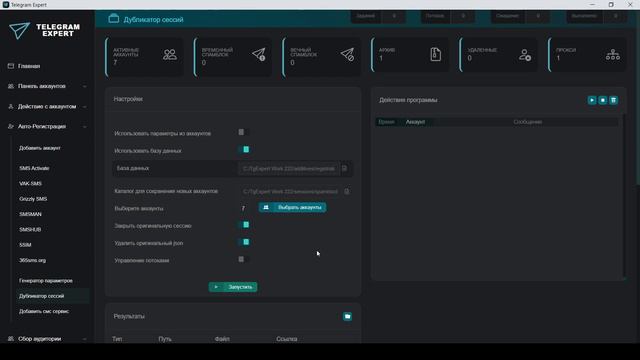Click the plane icon on Вечный спамблок card

click(x=347, y=54)
